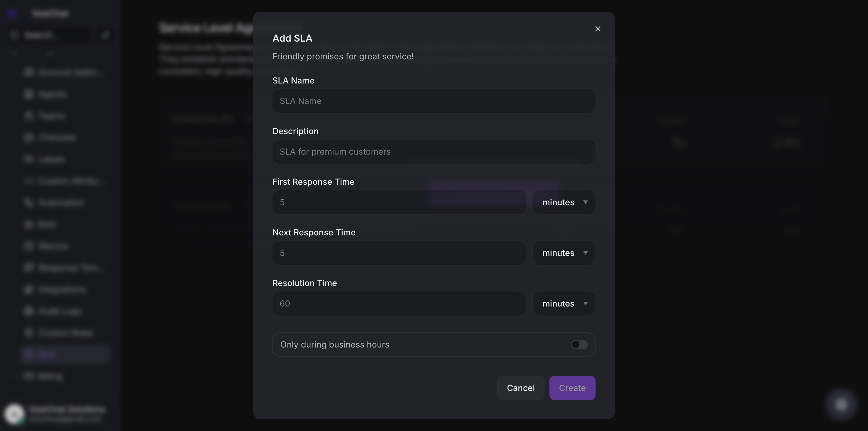Click the Cancel button
The height and width of the screenshot is (431, 868).
click(x=520, y=388)
